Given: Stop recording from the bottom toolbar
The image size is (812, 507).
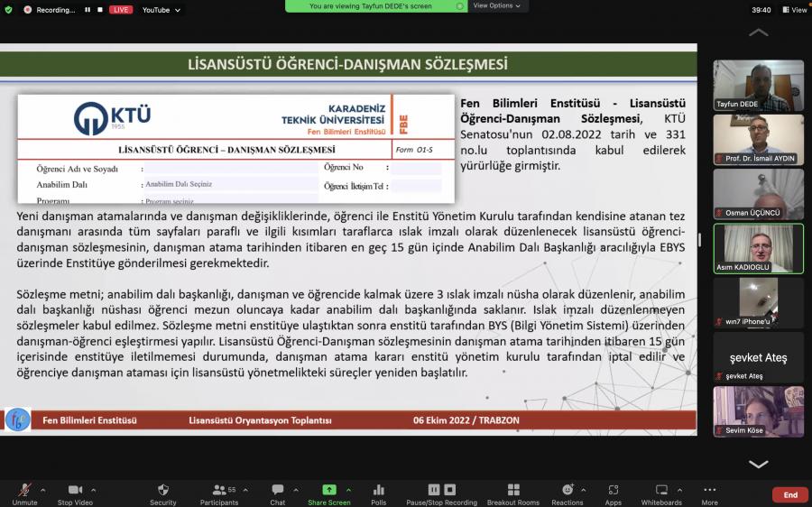Looking at the screenshot, I should [450, 489].
